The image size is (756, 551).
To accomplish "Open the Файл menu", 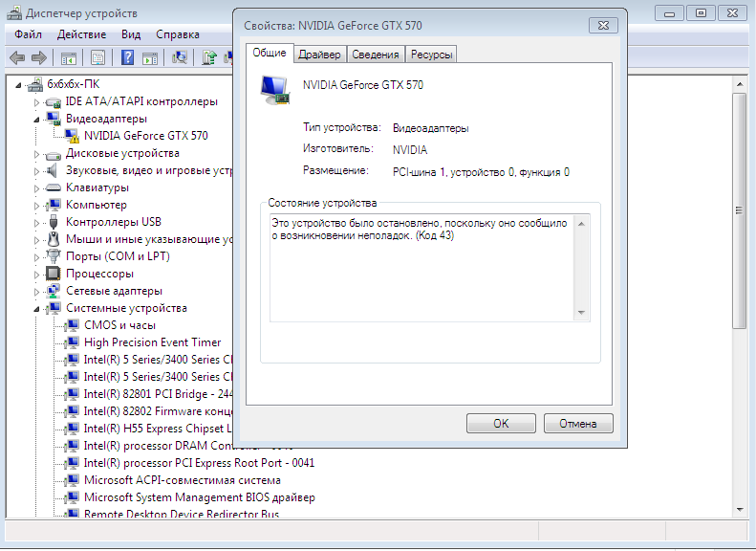I will 28,34.
